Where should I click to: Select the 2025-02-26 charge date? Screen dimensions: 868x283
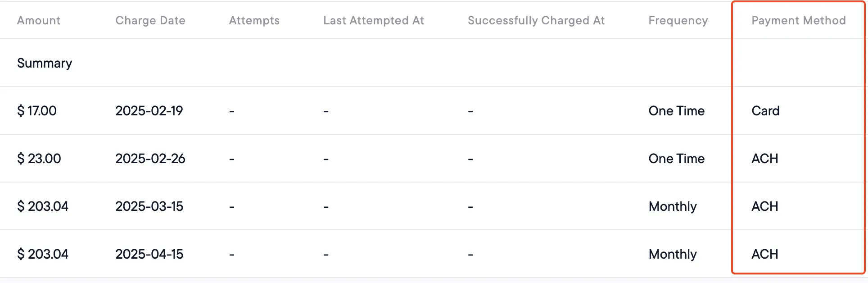pyautogui.click(x=150, y=159)
